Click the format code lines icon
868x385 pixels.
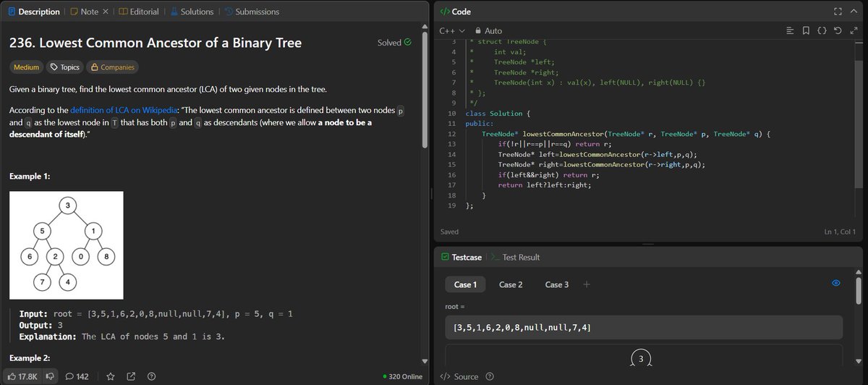790,31
